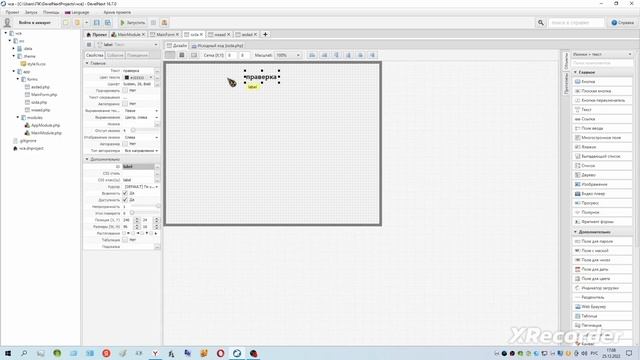Pick the Флажок checkbox component

coord(602,147)
